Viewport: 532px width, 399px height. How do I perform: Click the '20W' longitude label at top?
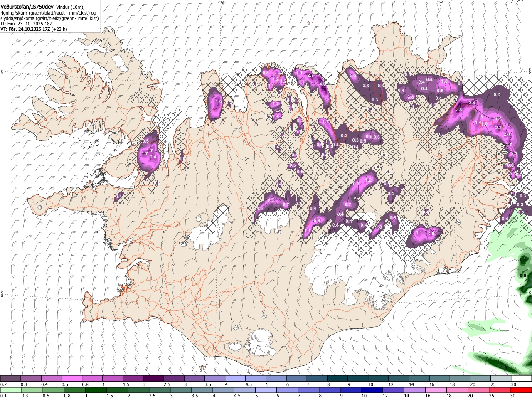coord(221,2)
